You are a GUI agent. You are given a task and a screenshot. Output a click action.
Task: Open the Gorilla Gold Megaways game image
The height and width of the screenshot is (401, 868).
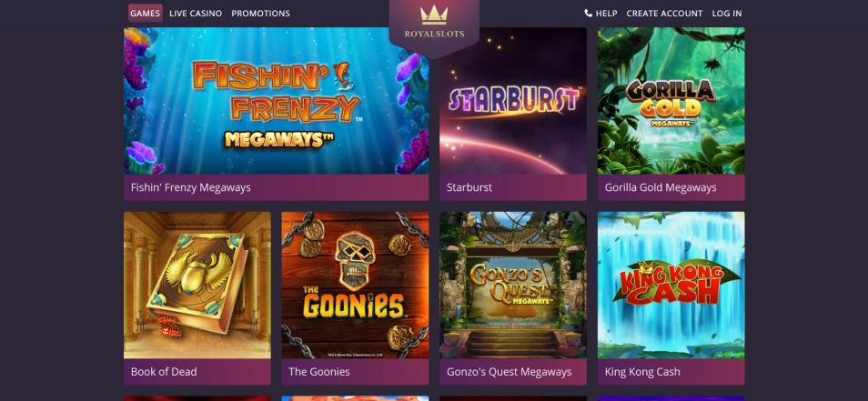pos(671,101)
